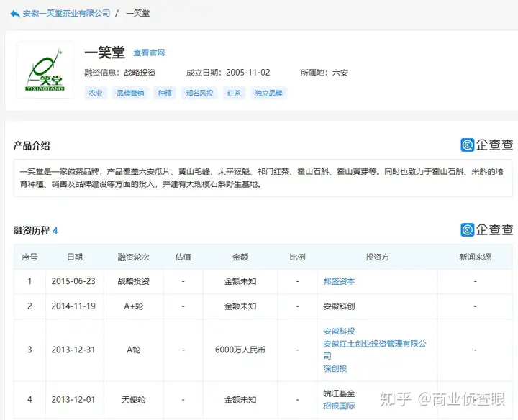
Task: Click 投资方 column header
Action: point(377,257)
